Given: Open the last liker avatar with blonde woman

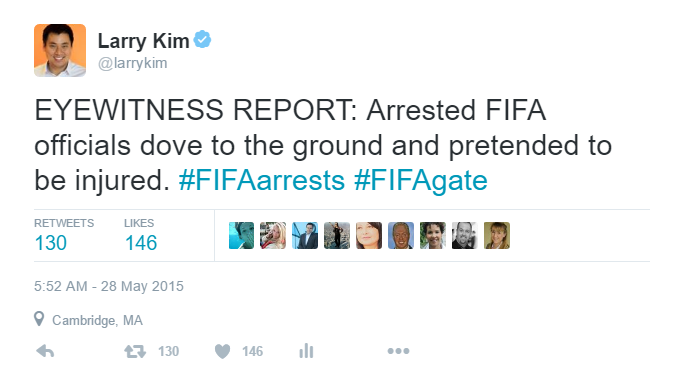Looking at the screenshot, I should coord(497,235).
